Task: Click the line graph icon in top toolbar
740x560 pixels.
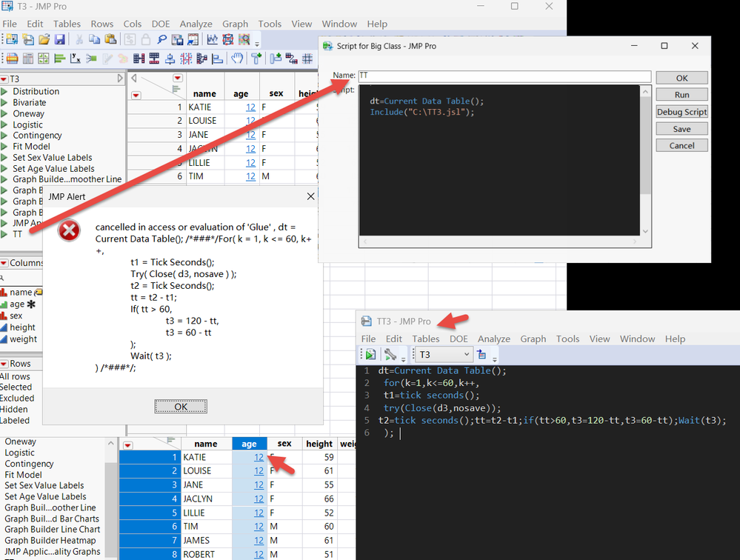Action: (212, 39)
